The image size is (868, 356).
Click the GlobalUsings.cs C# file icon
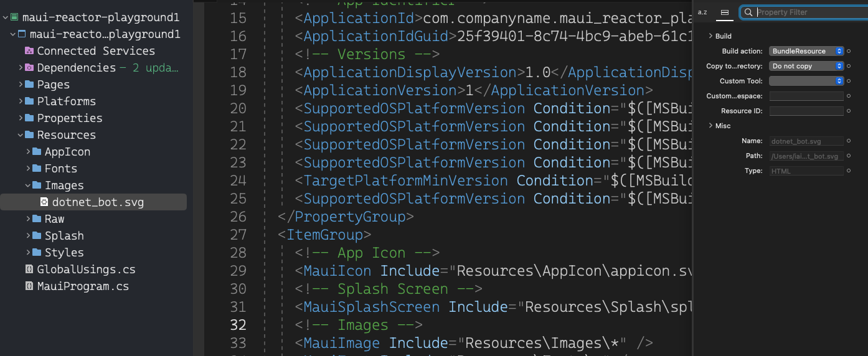point(29,269)
